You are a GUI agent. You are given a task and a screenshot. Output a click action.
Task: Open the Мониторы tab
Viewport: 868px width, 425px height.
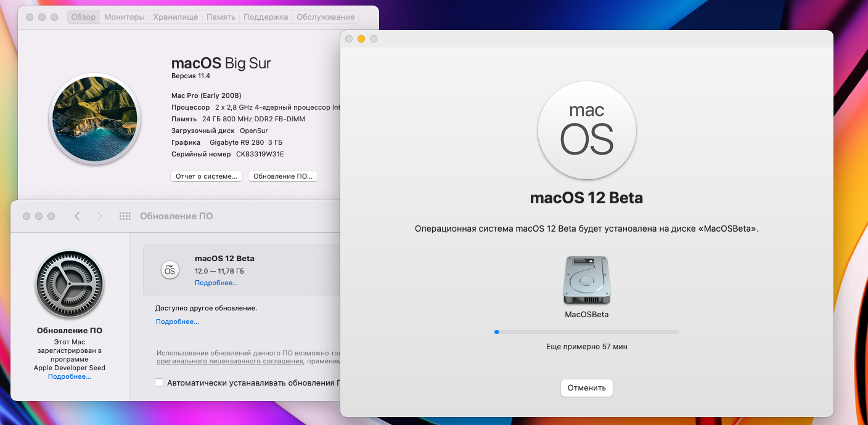coord(125,17)
